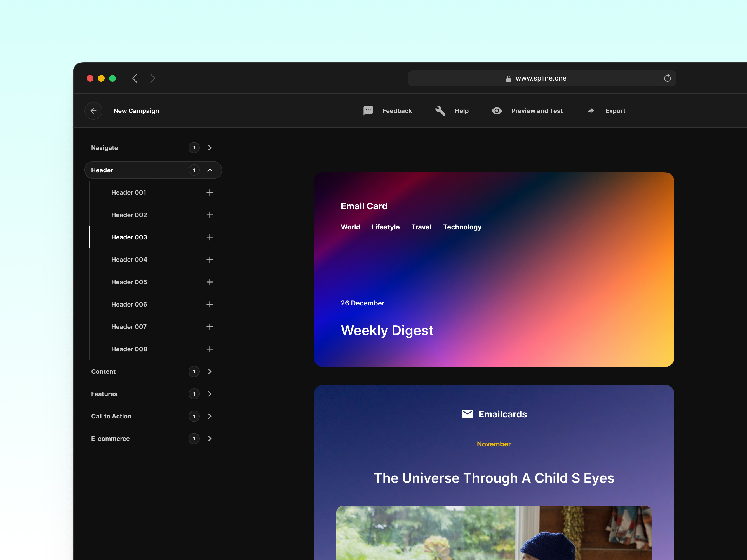Click the reload icon in the address bar
The height and width of the screenshot is (560, 747).
(x=667, y=78)
